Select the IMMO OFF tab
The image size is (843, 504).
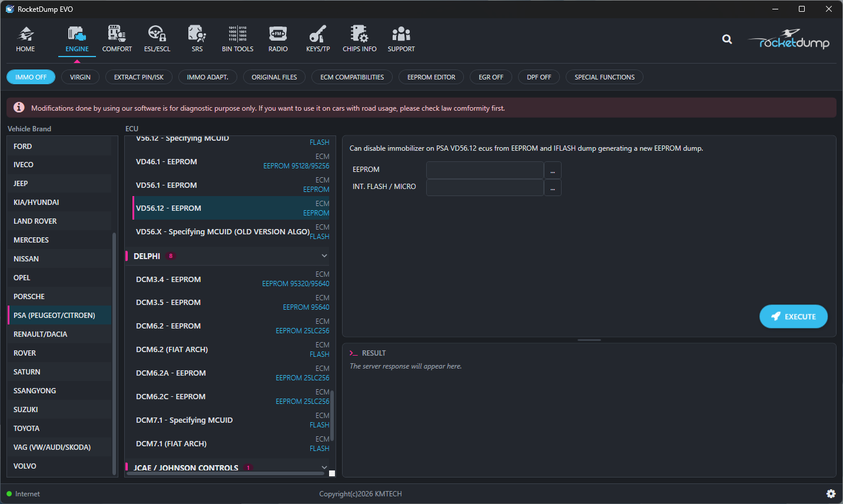click(31, 77)
